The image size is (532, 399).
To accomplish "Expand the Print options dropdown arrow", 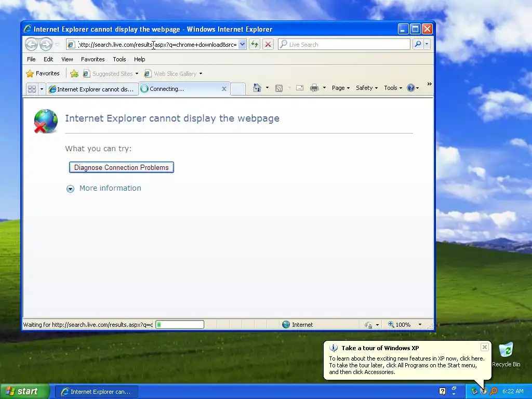I will [324, 88].
